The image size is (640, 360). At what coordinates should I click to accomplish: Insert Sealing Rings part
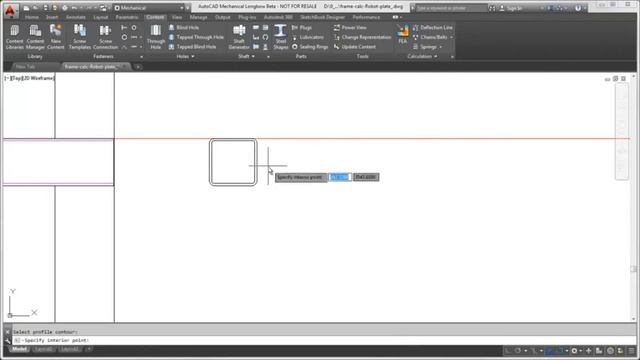coord(310,47)
